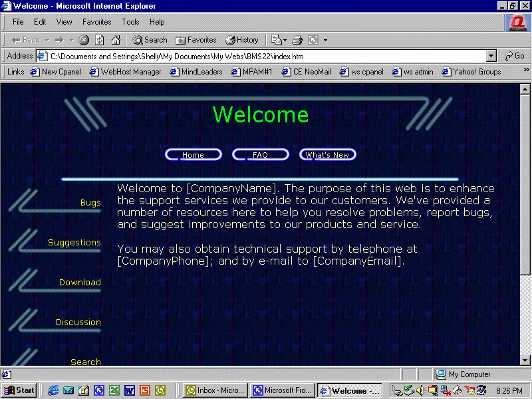Open the Edit menu
This screenshot has height=399, width=532.
(x=40, y=22)
